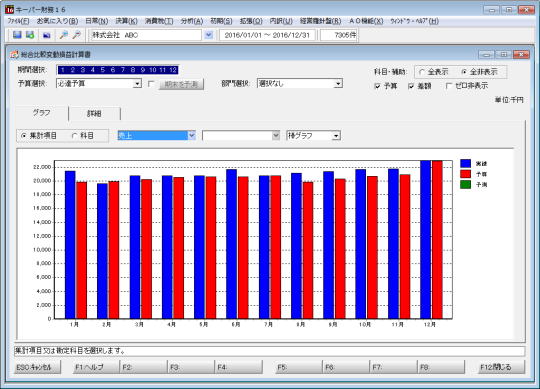Toggle the 予算 checkbox
Screen dimensions: 540x389
point(377,86)
